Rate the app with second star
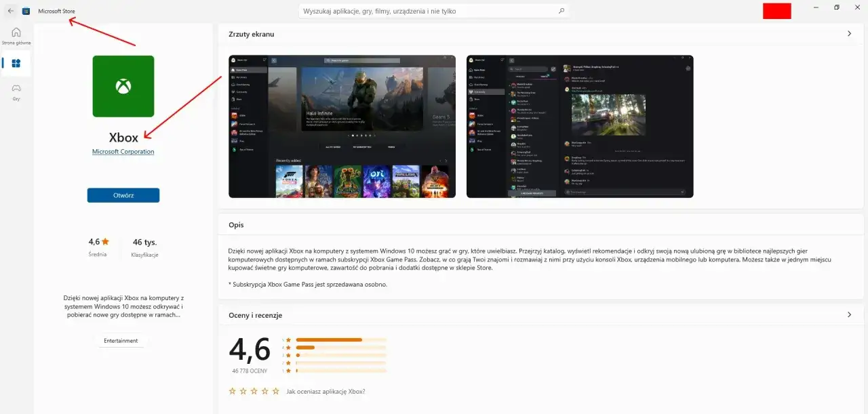The width and height of the screenshot is (868, 414). coord(243,391)
